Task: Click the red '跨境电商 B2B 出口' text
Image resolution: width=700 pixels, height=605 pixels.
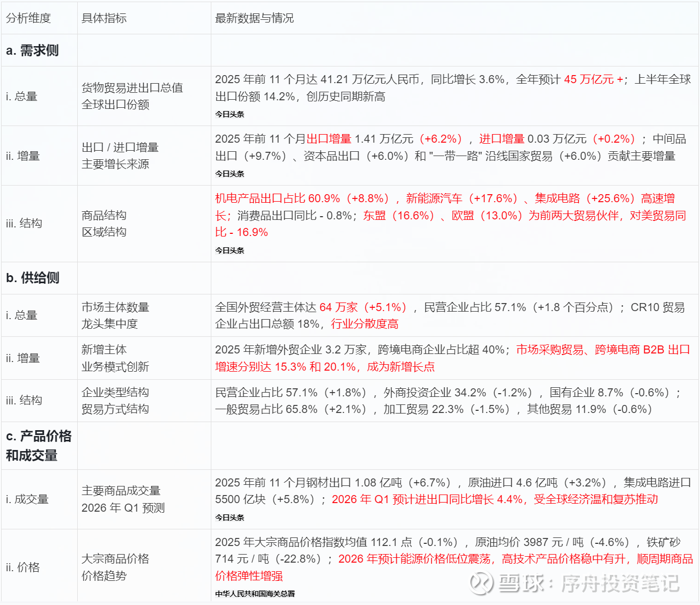Action: 643,350
